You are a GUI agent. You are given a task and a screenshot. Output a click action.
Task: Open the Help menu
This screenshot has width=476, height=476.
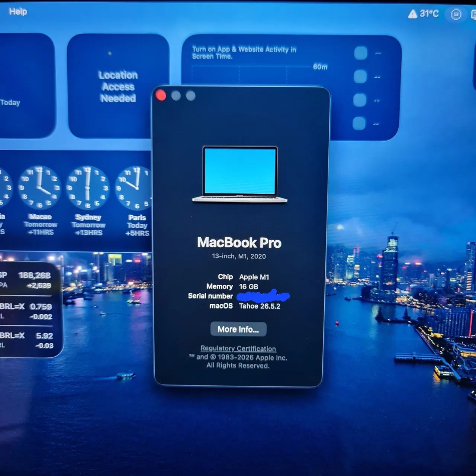click(18, 12)
